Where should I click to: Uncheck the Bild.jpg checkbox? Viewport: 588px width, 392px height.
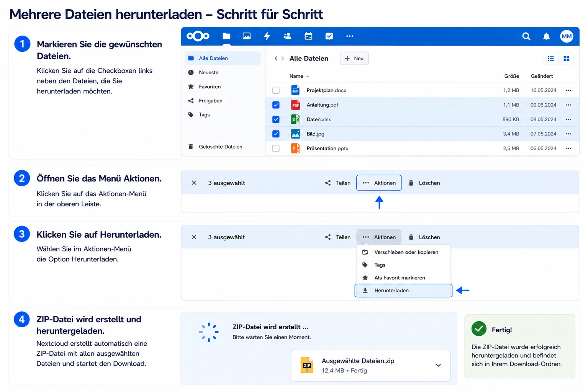point(276,134)
